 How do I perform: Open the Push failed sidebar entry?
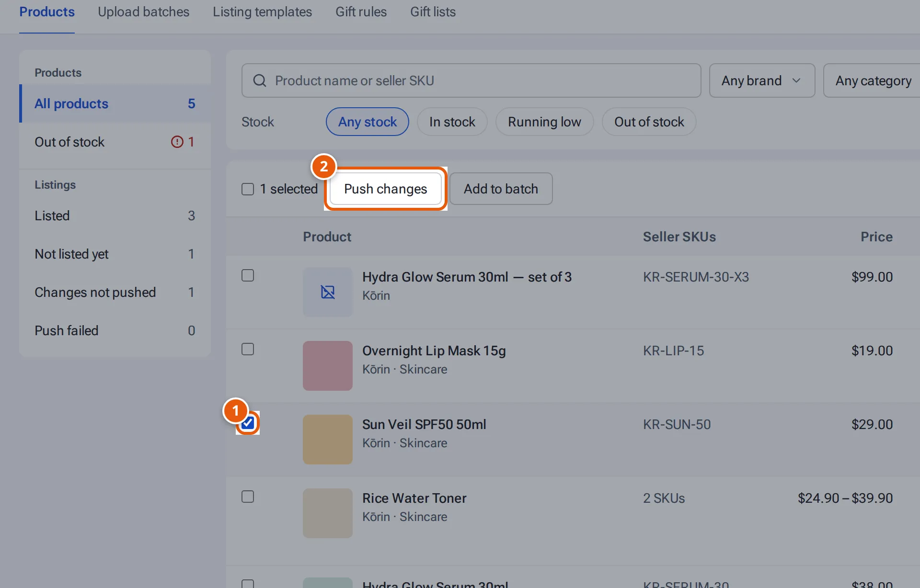tap(115, 330)
